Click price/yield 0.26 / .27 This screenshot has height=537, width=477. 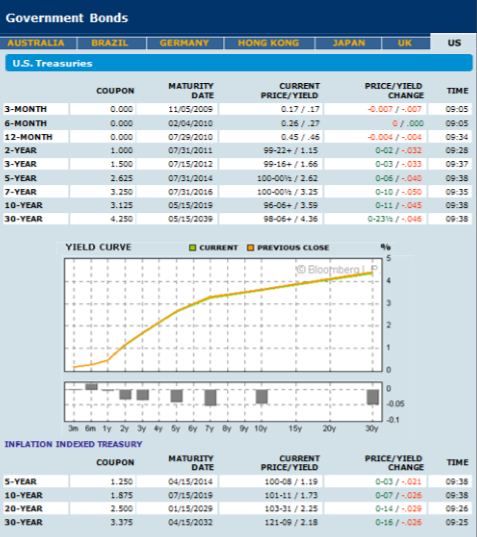point(300,123)
